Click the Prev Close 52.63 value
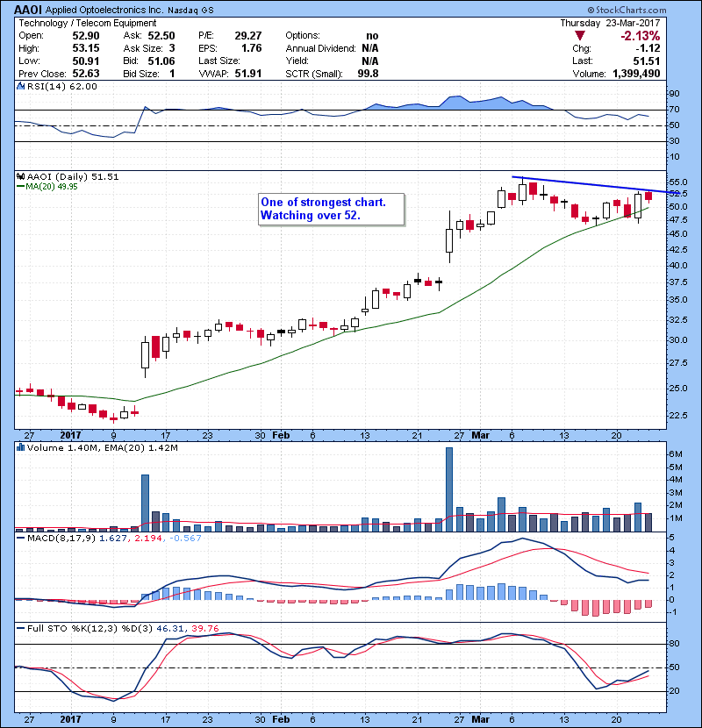Viewport: 702px width, 728px height. pos(86,74)
